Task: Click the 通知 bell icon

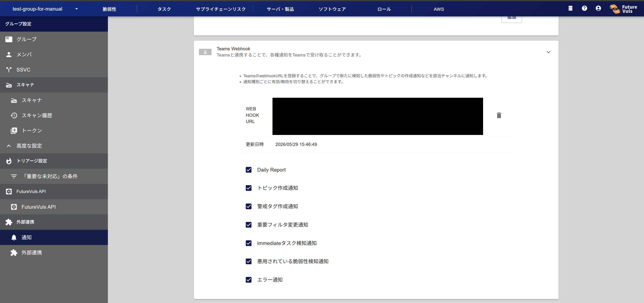Action: pyautogui.click(x=14, y=237)
